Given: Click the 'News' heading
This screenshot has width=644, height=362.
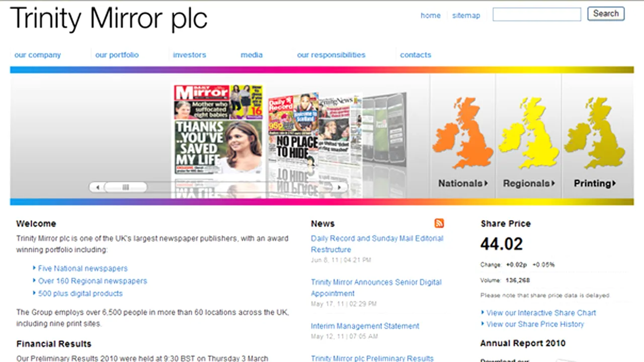Looking at the screenshot, I should 323,224.
